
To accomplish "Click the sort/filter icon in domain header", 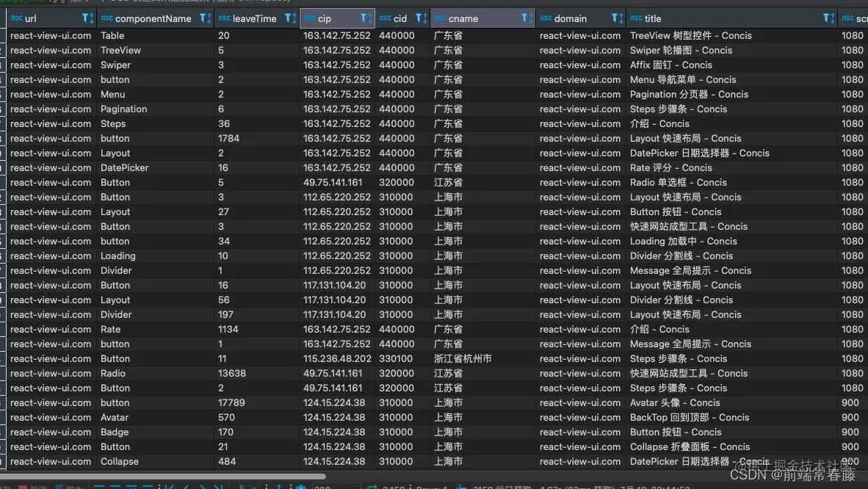I will (x=618, y=18).
